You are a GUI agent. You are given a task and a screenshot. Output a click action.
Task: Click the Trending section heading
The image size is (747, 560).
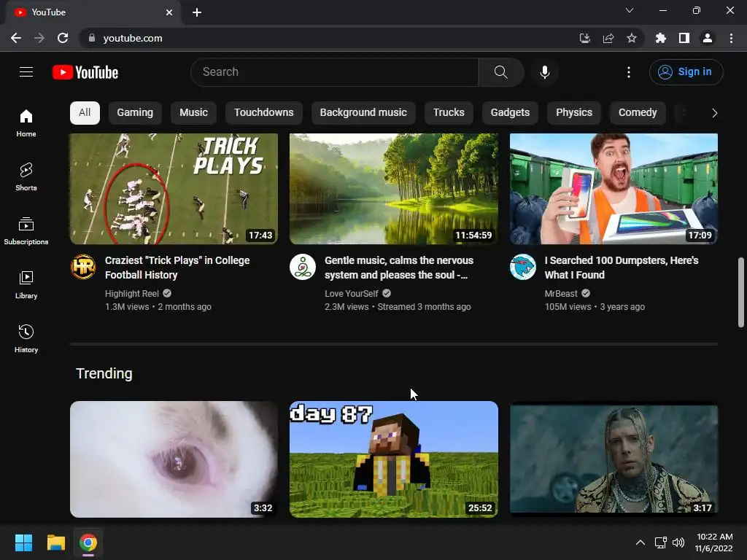(x=104, y=373)
